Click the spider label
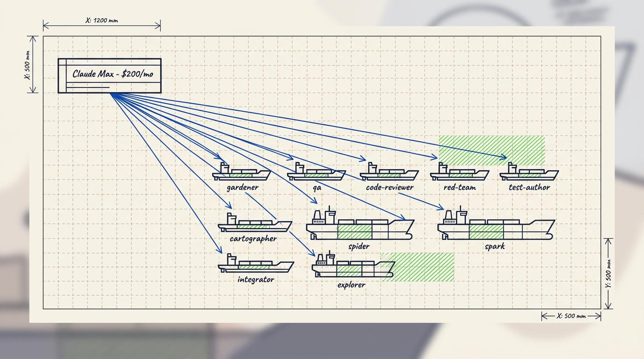Image resolution: width=644 pixels, height=359 pixels. click(x=359, y=246)
